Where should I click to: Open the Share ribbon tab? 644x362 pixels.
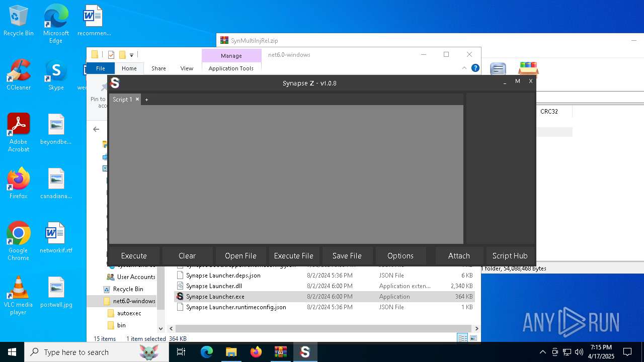(x=158, y=68)
